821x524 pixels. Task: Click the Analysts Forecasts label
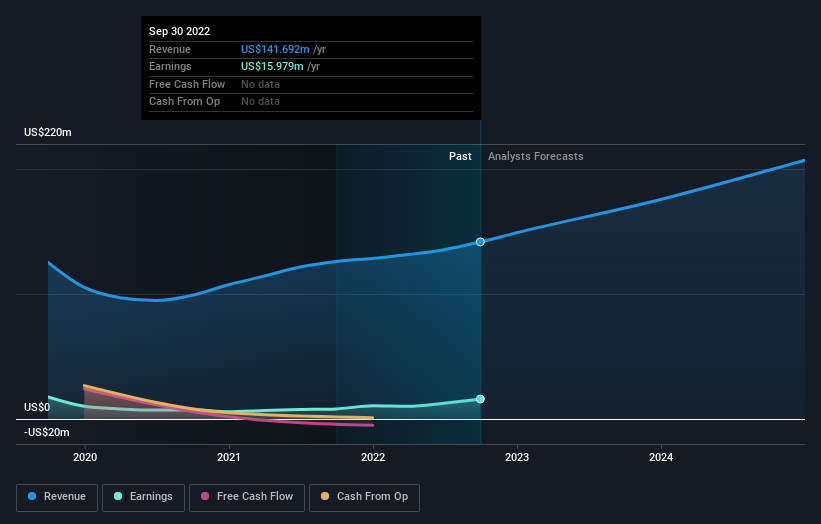point(536,156)
